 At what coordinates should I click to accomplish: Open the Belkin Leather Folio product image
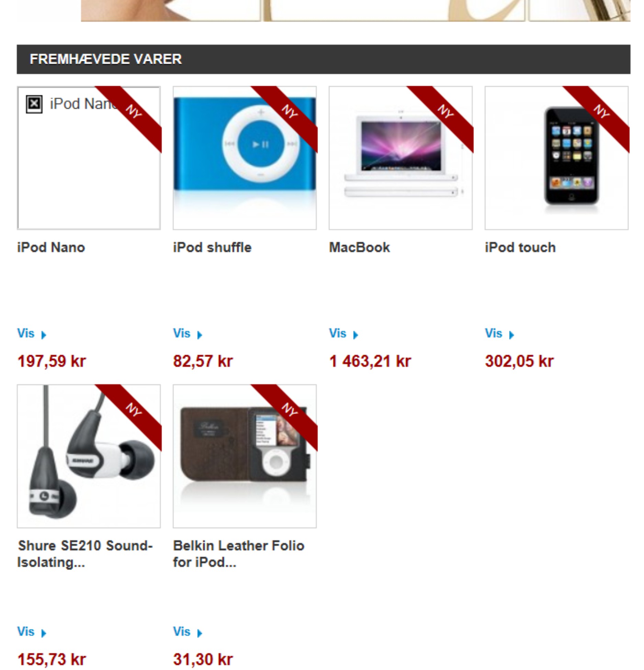[x=245, y=456]
